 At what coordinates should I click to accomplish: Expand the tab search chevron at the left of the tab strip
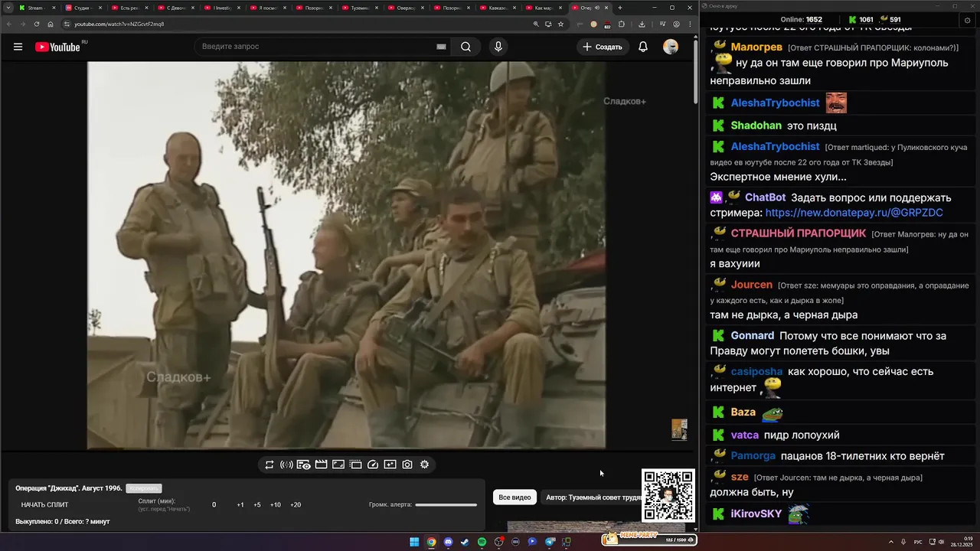tap(8, 8)
